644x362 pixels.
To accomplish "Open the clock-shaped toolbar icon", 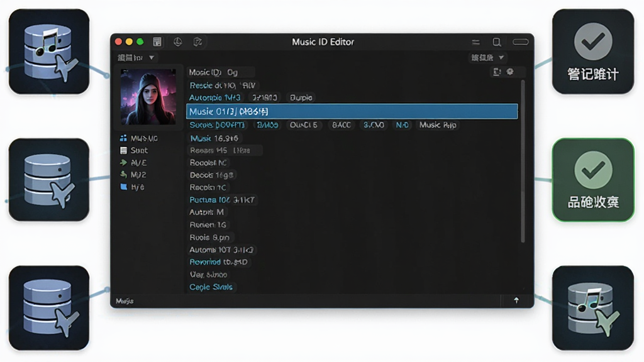I will 178,42.
